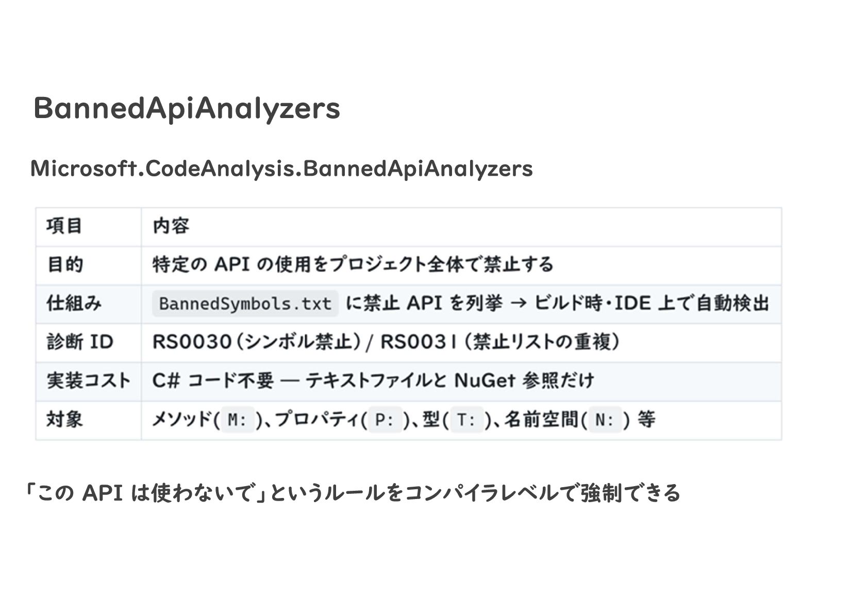868x614 pixels.
Task: Click the 仕組み row label
Action: (x=74, y=303)
